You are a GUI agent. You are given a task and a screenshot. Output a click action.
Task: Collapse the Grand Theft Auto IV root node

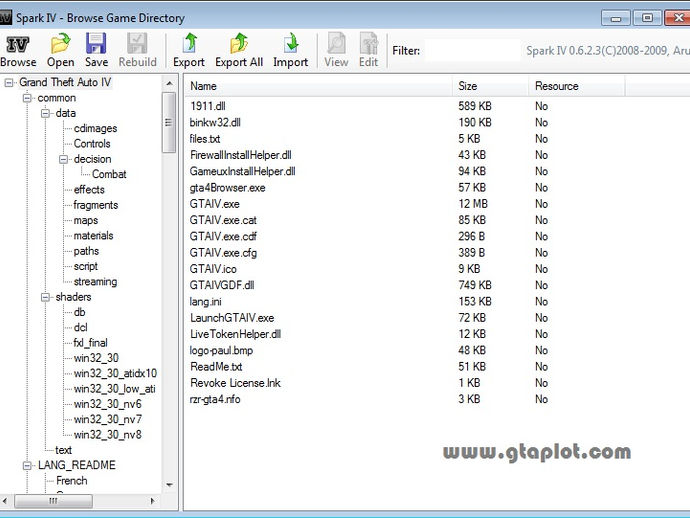pos(9,82)
